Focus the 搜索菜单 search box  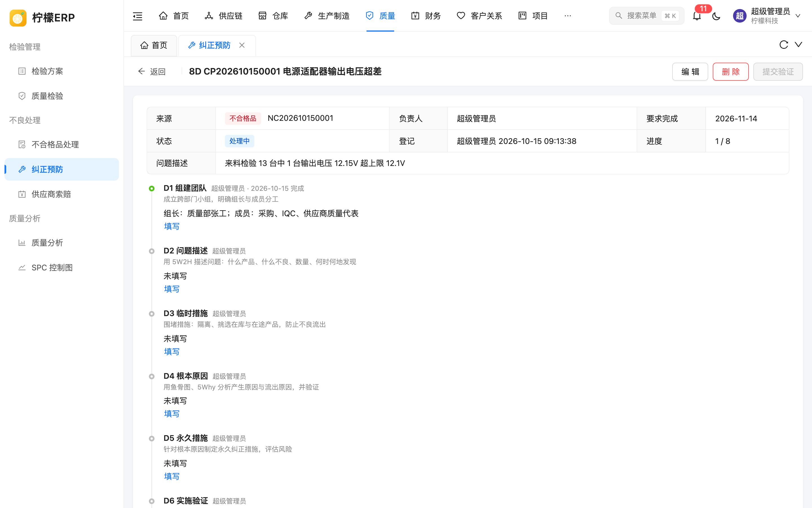(x=646, y=16)
